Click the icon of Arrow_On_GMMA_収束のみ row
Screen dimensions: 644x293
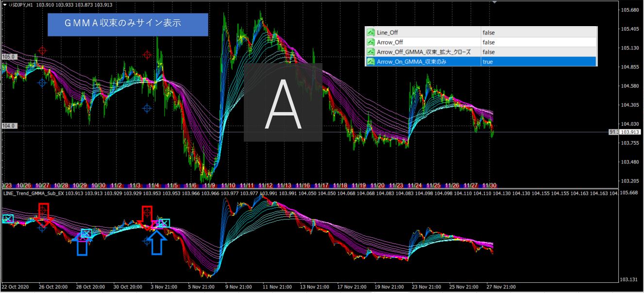coord(371,62)
